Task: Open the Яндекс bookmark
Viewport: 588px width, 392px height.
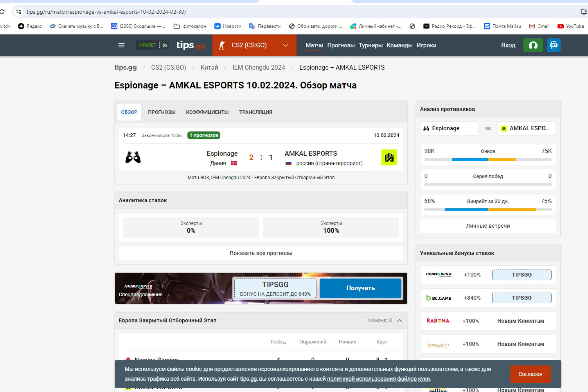Action: (30, 26)
